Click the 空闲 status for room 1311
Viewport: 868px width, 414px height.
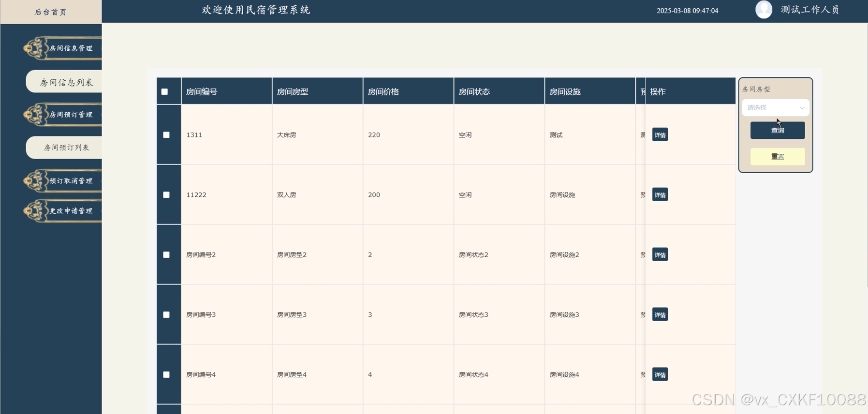coord(465,135)
